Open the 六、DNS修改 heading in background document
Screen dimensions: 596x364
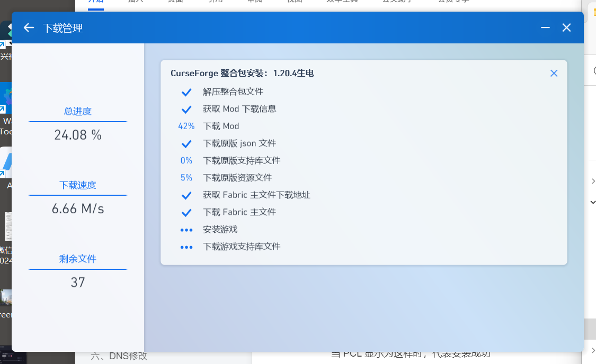(x=119, y=356)
